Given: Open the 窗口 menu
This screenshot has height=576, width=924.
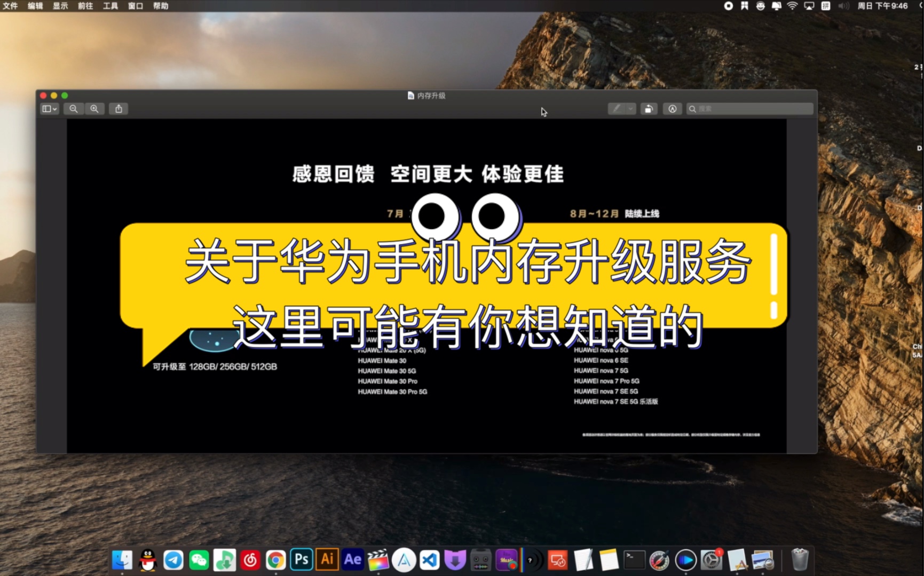Looking at the screenshot, I should [136, 6].
